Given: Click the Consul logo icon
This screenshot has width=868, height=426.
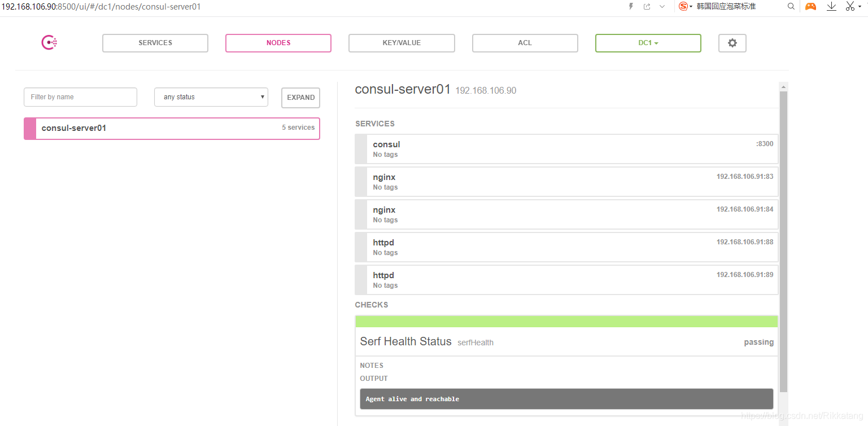Looking at the screenshot, I should coord(49,43).
